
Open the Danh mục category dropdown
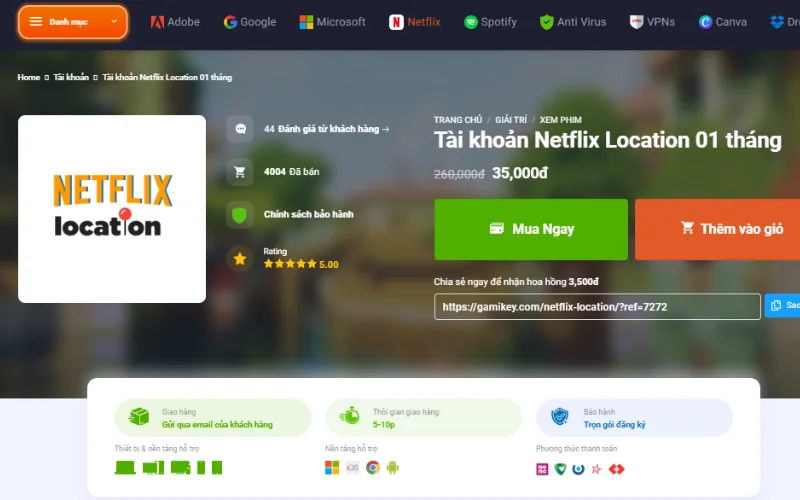(x=72, y=22)
